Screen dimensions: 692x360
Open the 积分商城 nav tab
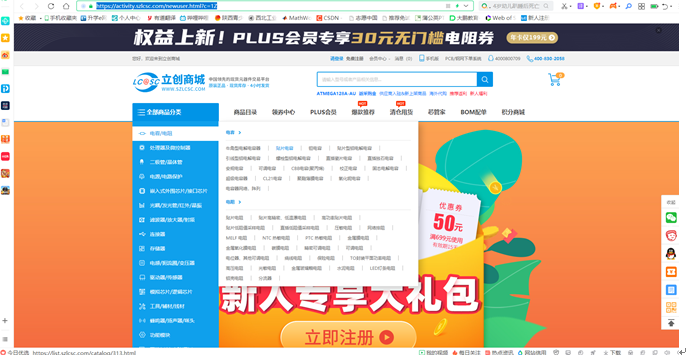point(513,112)
